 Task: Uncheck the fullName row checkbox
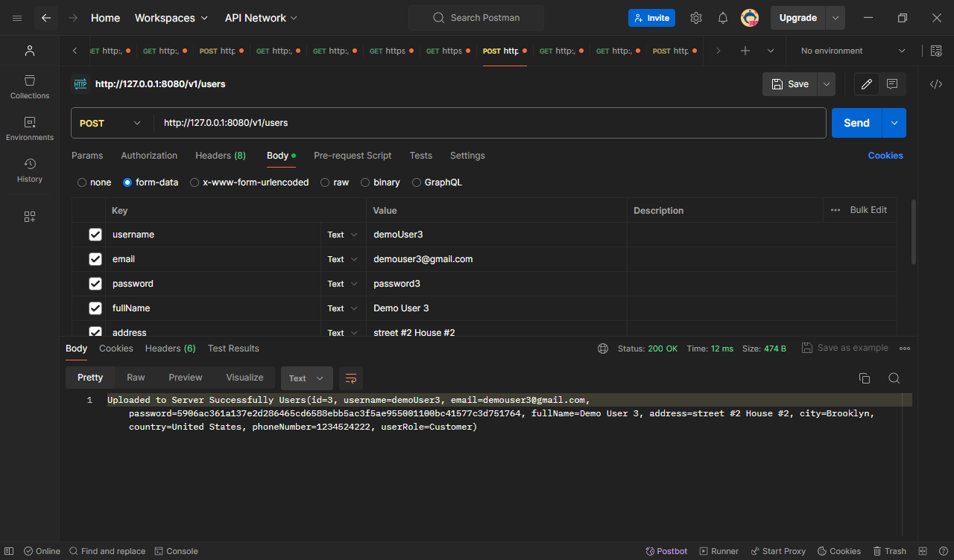click(x=95, y=308)
